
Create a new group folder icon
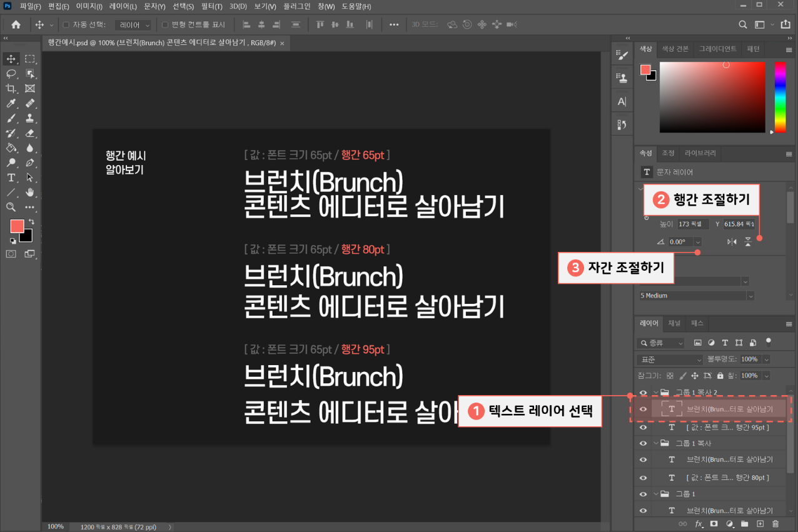745,524
